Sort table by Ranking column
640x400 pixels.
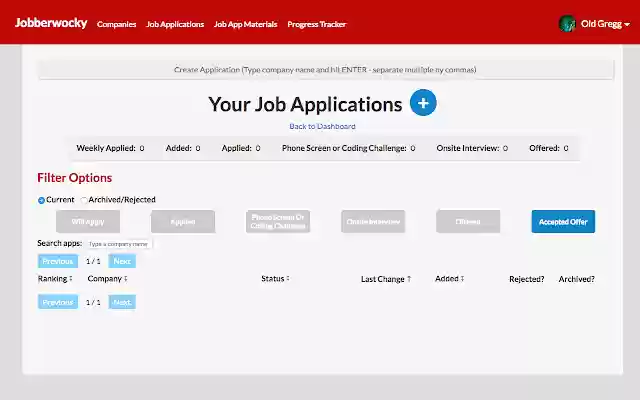click(x=55, y=279)
